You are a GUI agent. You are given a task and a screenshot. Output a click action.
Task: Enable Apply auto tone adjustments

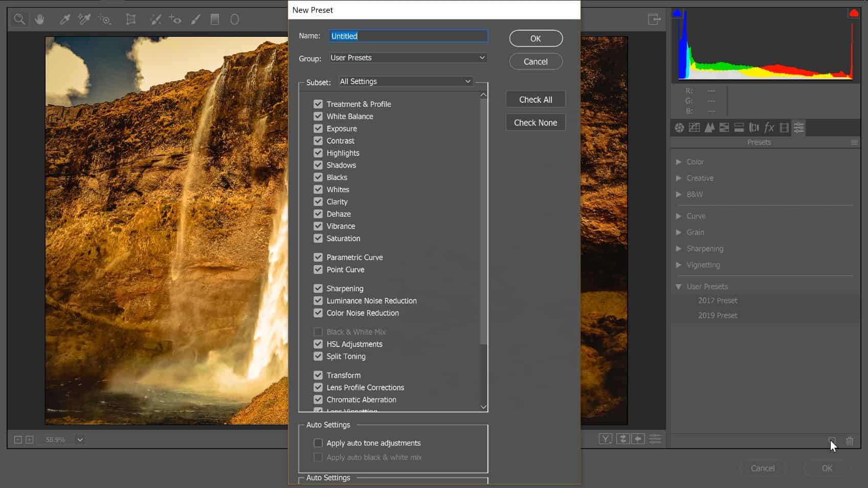318,443
